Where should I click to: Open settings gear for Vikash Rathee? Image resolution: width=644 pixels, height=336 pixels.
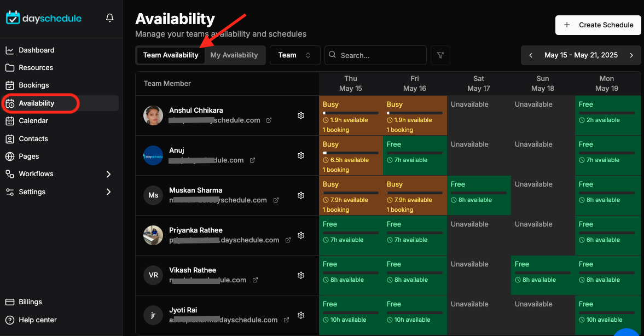[301, 275]
